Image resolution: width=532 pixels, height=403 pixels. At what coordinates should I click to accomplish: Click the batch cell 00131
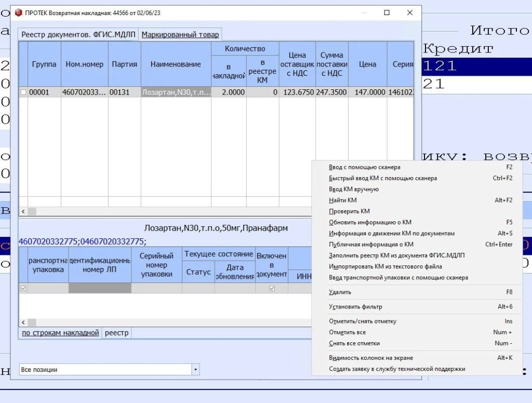(x=125, y=92)
